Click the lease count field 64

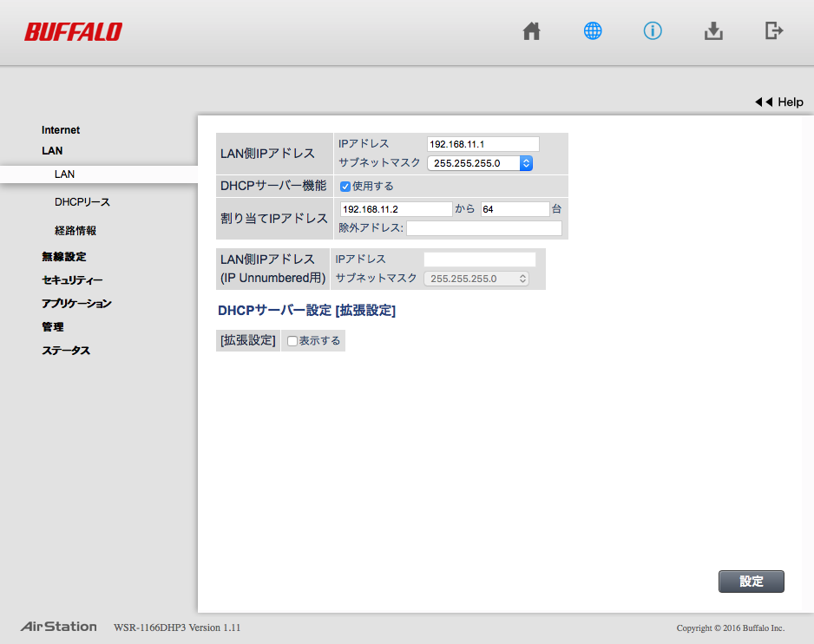point(515,209)
